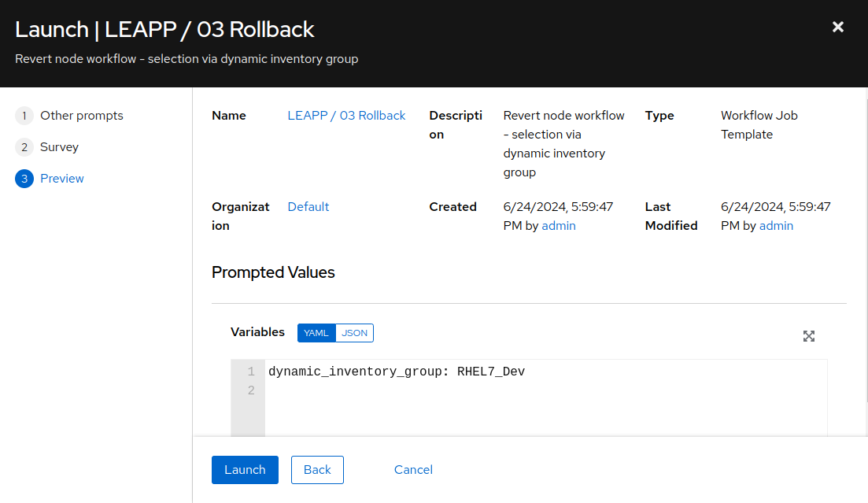Image resolution: width=868 pixels, height=503 pixels.
Task: Expand the Variables editor to full screen
Action: click(x=809, y=336)
